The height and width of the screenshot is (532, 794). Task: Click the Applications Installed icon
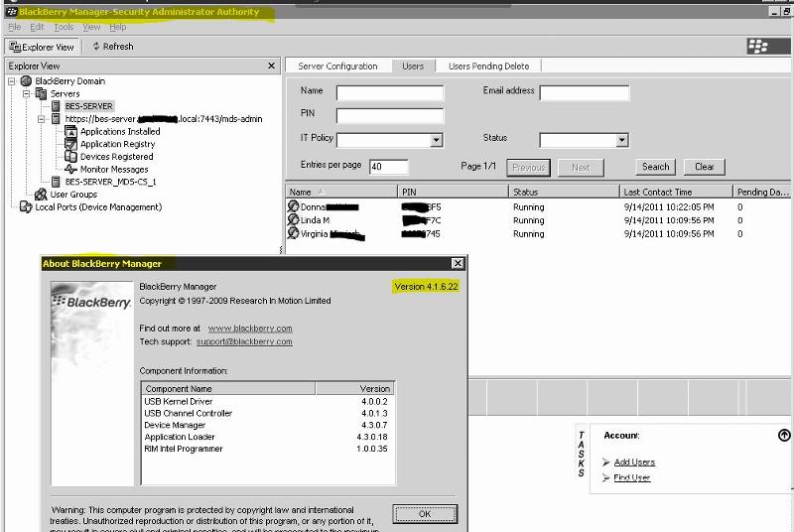(x=70, y=132)
